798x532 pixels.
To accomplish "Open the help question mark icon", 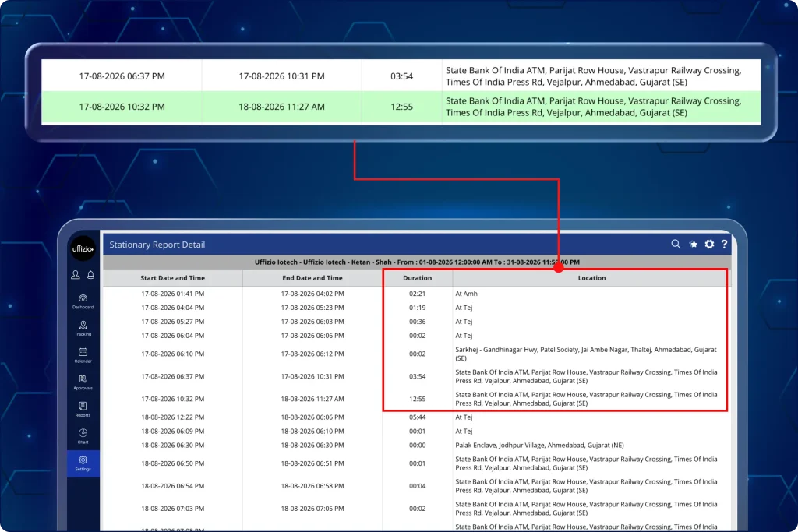I will (724, 244).
